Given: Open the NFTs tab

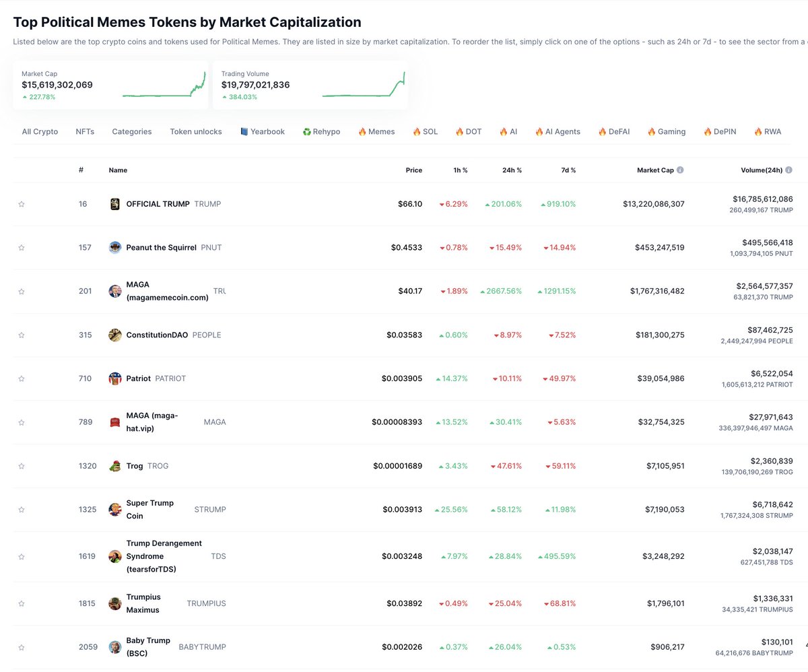Looking at the screenshot, I should [x=85, y=132].
